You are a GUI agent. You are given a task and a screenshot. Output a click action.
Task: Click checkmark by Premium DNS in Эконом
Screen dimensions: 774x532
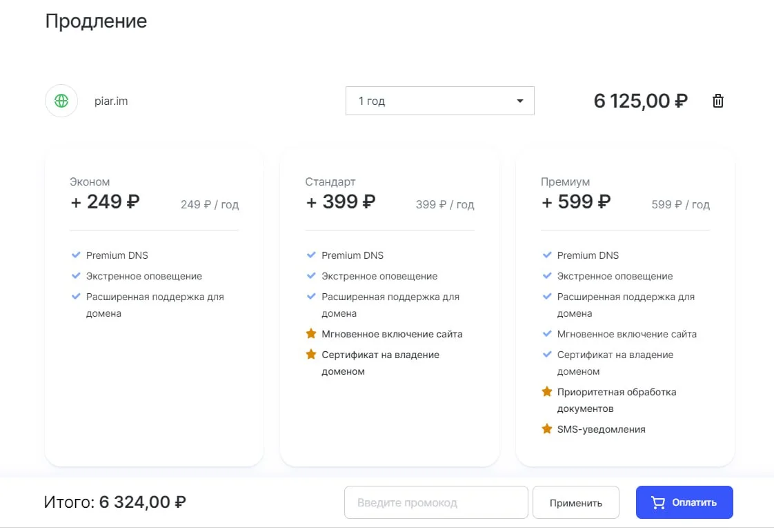click(x=76, y=255)
